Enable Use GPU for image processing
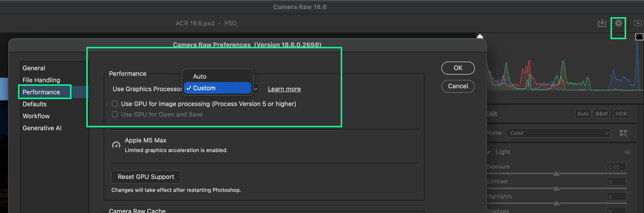 [x=115, y=104]
